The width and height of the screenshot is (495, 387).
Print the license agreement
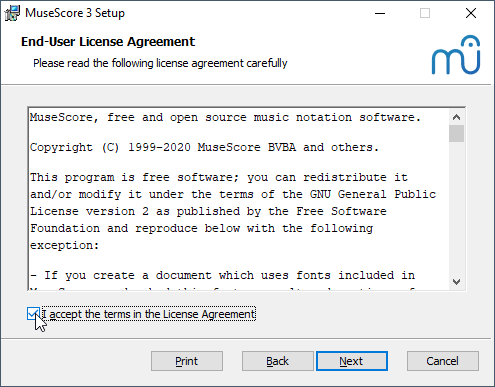coord(187,361)
